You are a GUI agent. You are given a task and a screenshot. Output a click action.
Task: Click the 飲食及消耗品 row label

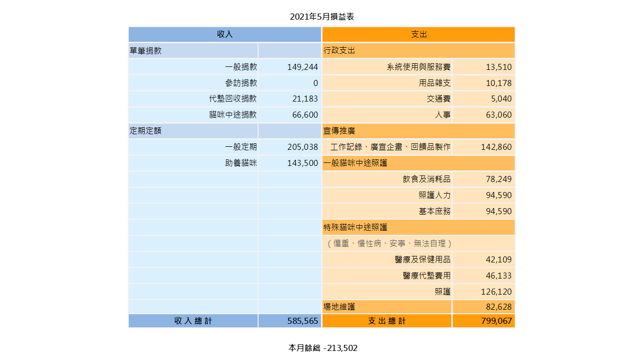point(427,179)
